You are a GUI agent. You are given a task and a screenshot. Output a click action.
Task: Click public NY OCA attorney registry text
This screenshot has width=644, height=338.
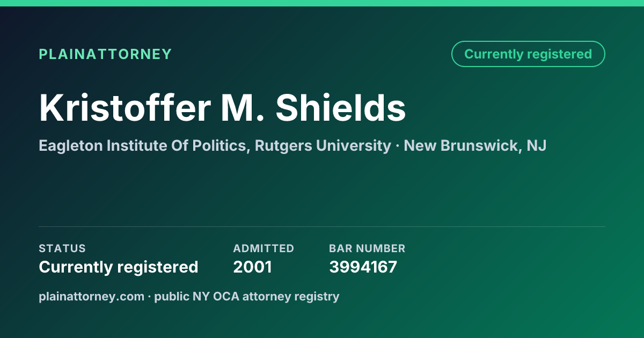click(247, 296)
